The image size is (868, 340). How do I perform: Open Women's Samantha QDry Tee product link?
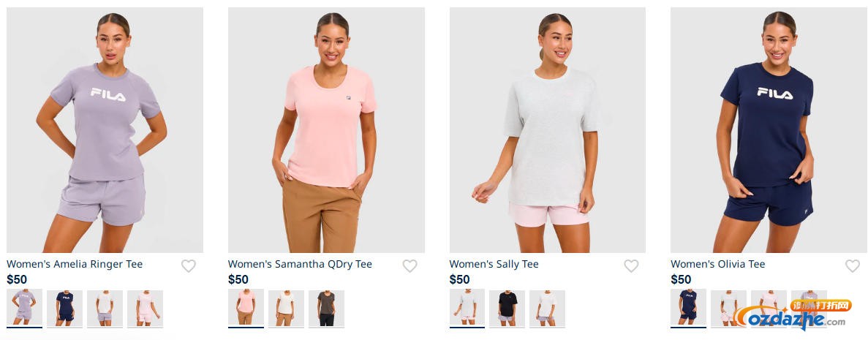[x=300, y=264]
